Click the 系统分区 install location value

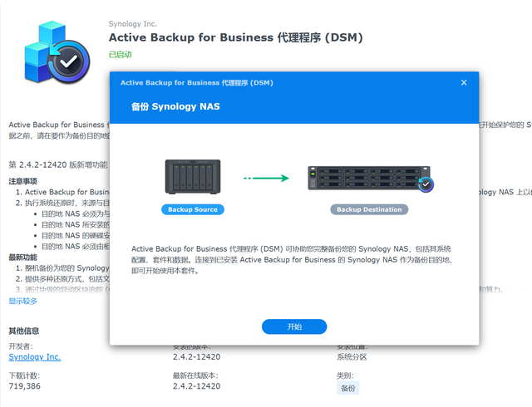pos(352,357)
